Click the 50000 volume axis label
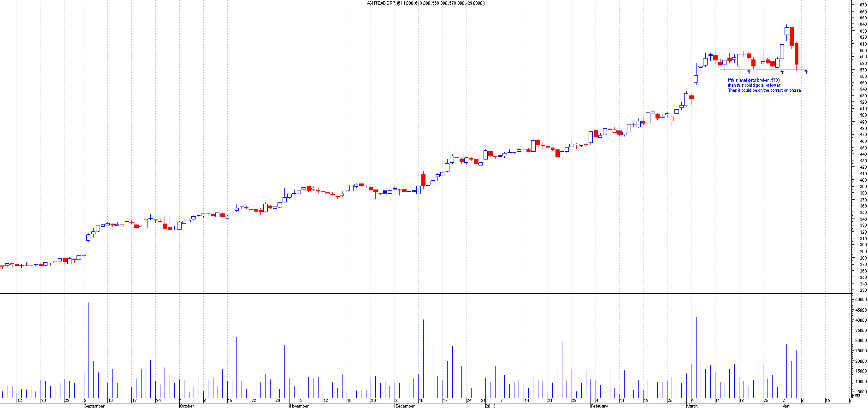 [x=861, y=300]
